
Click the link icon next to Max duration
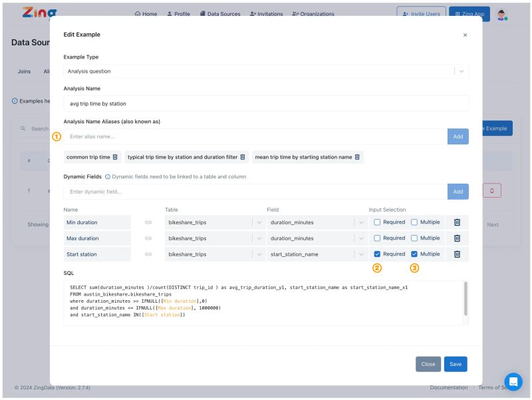(148, 238)
